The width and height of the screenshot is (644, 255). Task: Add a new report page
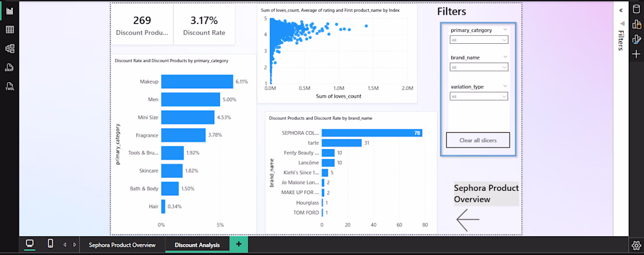click(x=239, y=244)
